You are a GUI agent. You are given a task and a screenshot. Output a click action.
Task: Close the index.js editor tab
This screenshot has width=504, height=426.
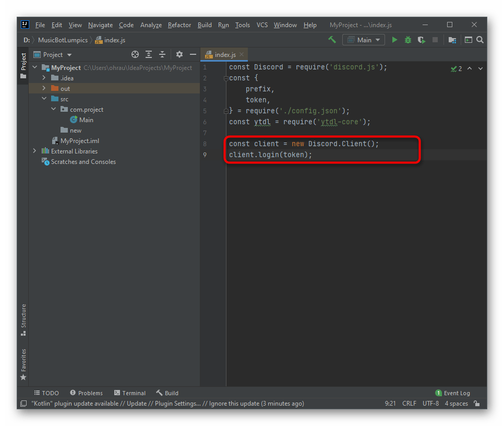pos(242,54)
